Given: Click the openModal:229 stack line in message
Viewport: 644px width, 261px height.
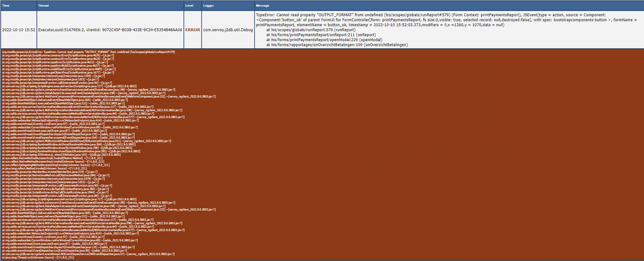Looking at the screenshot, I should (324, 40).
